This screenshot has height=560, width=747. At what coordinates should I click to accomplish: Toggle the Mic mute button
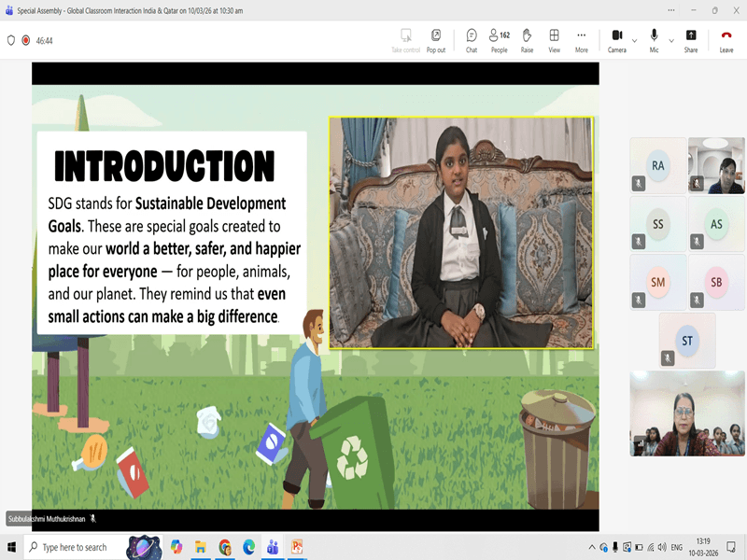coord(654,39)
